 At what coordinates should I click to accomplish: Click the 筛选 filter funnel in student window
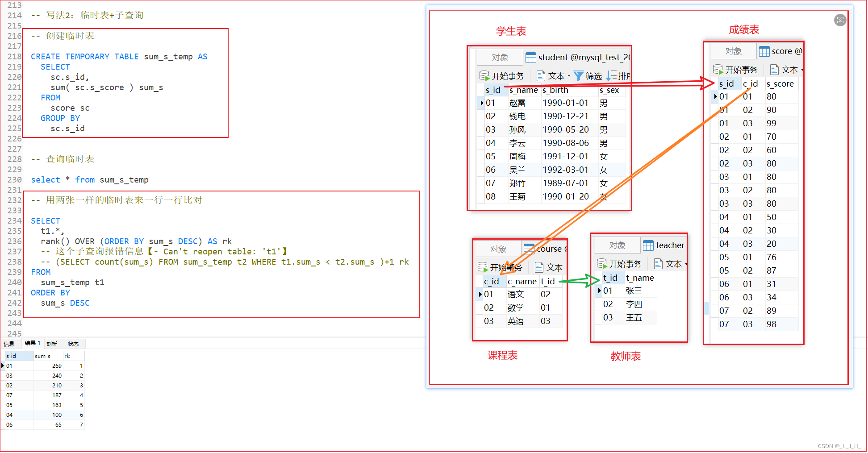click(578, 76)
